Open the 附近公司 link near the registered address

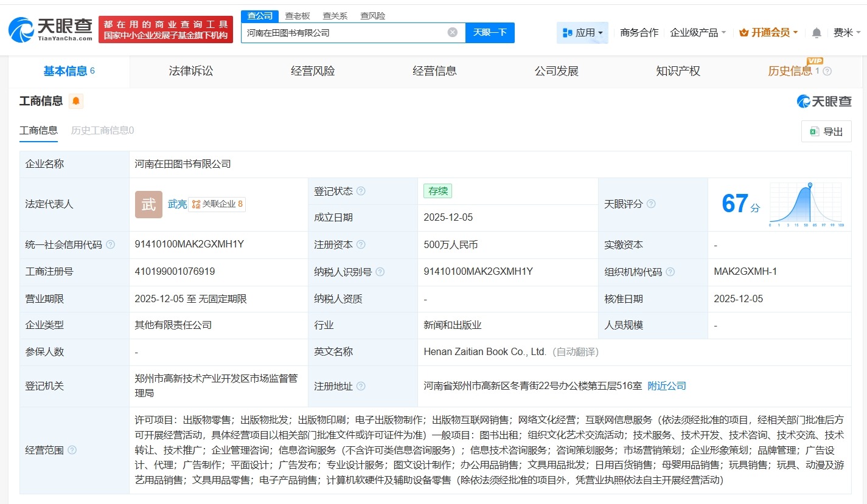(x=666, y=385)
